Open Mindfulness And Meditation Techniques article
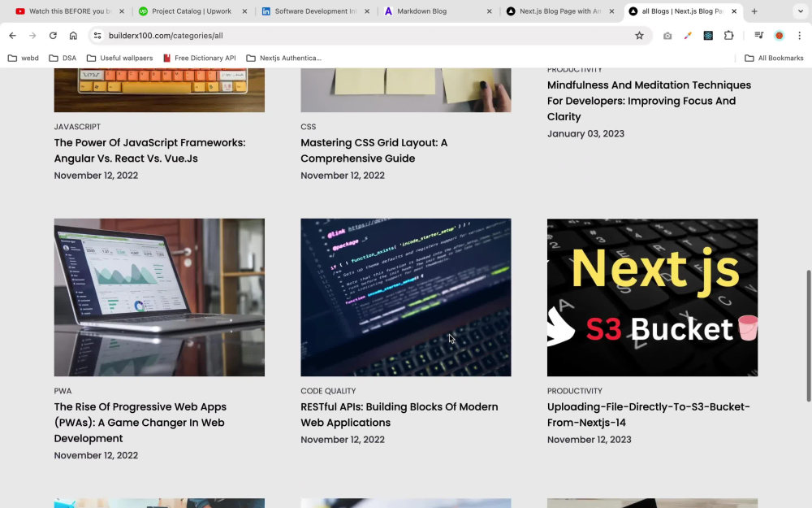The image size is (812, 508). coord(649,101)
